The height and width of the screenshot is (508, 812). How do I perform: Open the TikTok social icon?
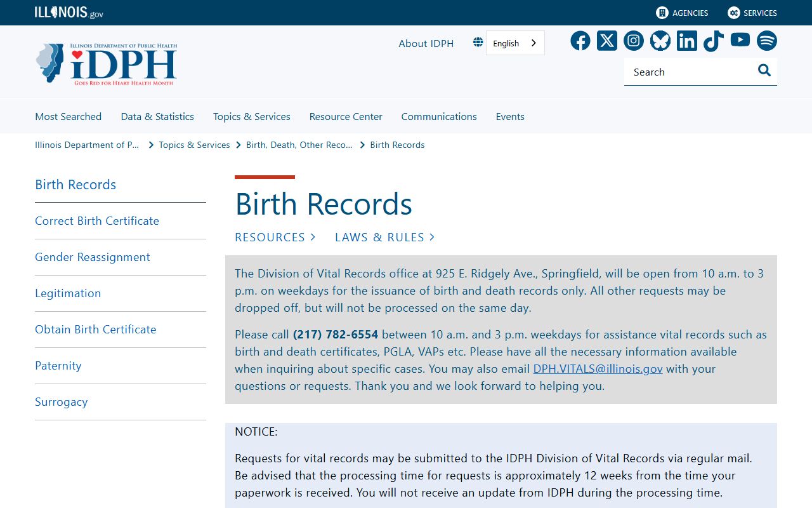coord(714,41)
